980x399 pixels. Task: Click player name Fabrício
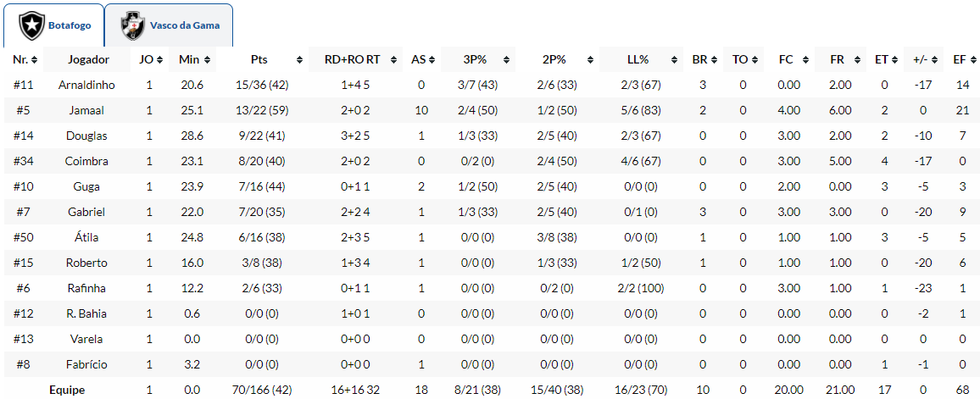86,364
